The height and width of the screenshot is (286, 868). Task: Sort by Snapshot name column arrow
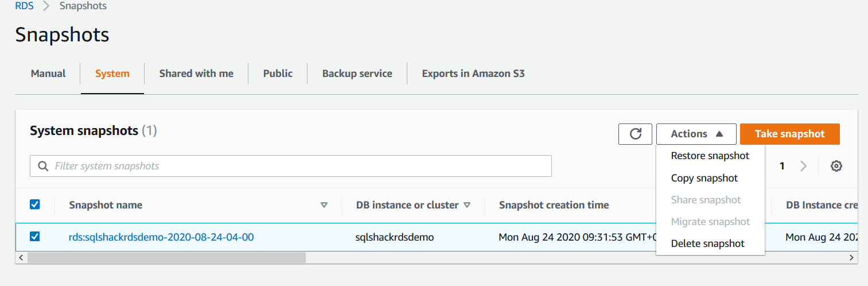pos(324,205)
